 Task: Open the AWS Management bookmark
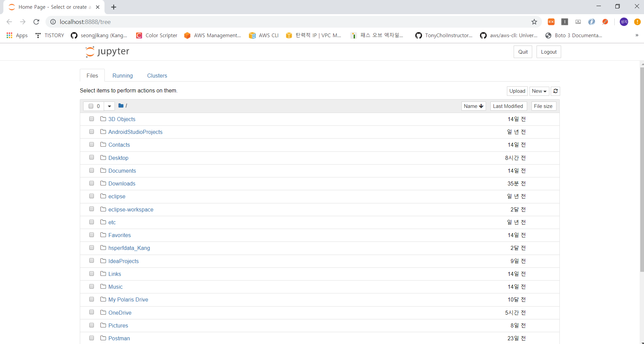click(213, 35)
